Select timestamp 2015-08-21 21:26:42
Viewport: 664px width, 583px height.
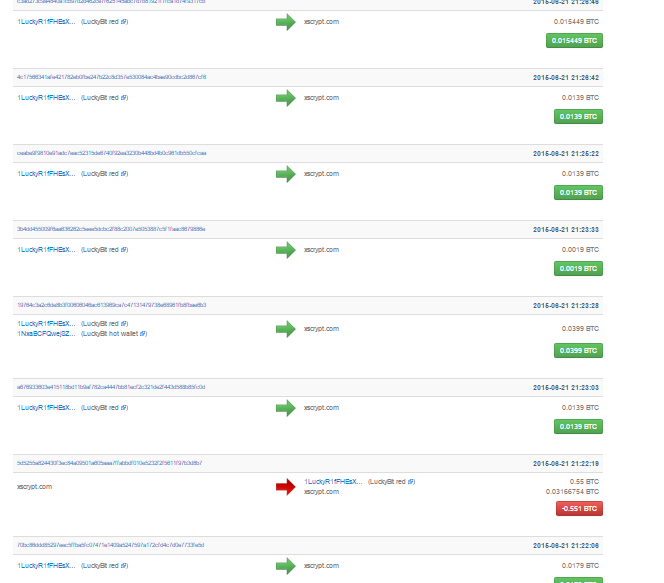click(x=566, y=78)
